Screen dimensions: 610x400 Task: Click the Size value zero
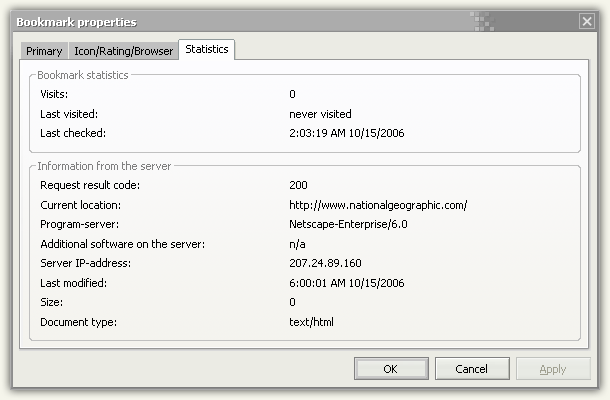(292, 302)
